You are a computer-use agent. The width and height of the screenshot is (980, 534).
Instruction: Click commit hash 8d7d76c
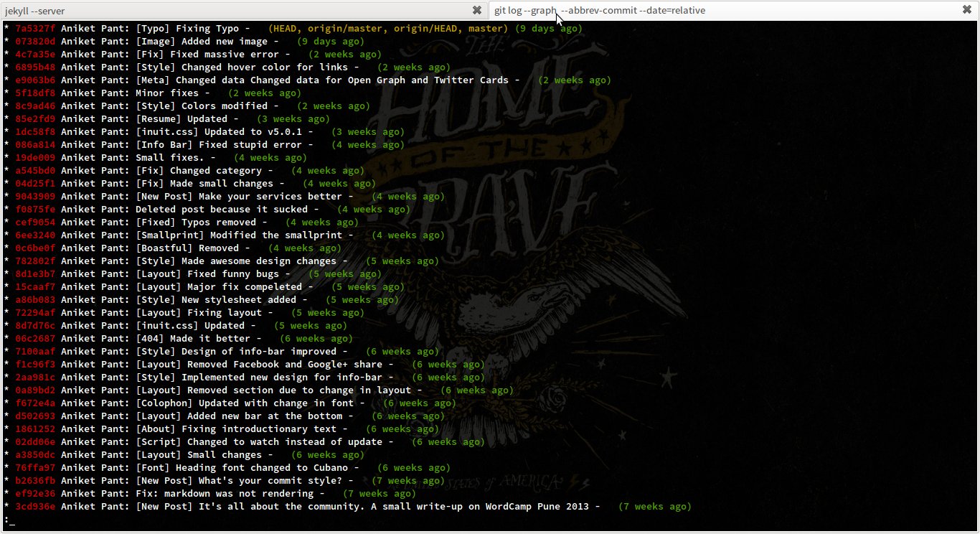35,326
